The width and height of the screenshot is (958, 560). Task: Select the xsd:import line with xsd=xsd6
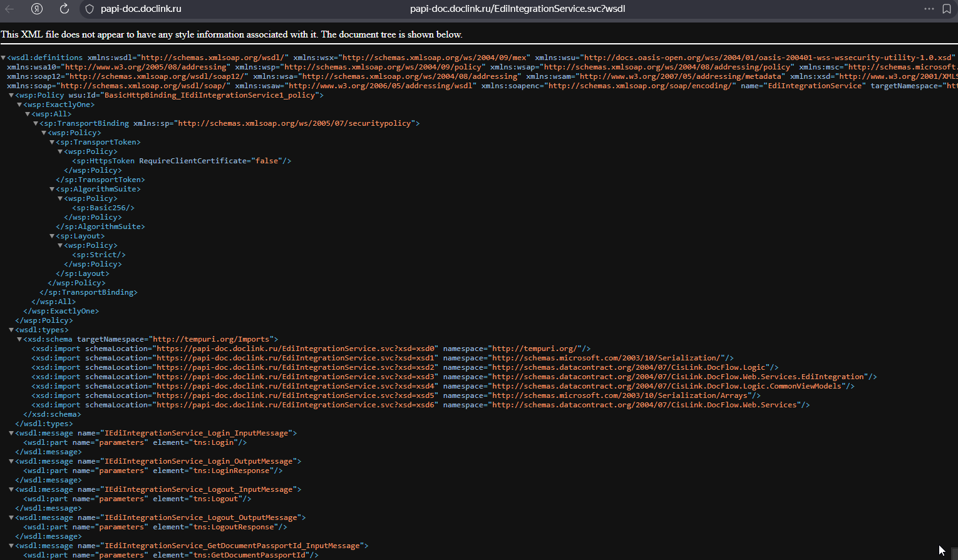click(x=421, y=405)
